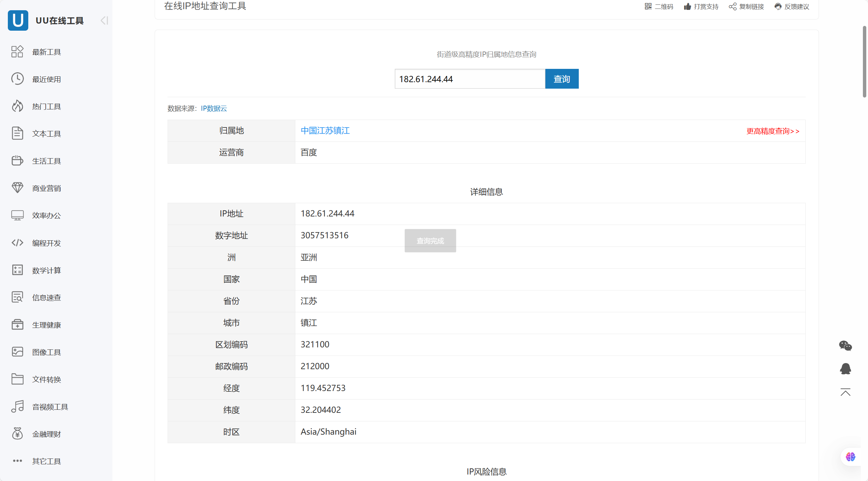
Task: Click the UU logo icon
Action: [18, 20]
